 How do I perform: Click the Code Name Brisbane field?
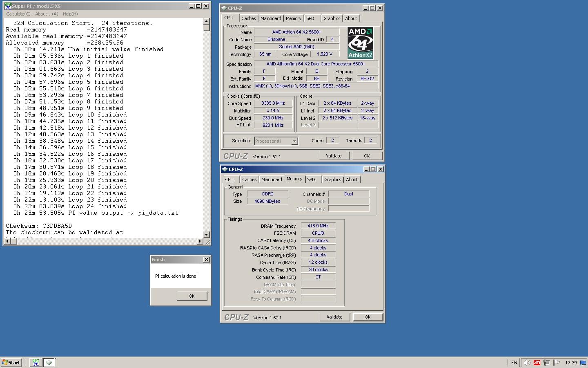tap(276, 40)
